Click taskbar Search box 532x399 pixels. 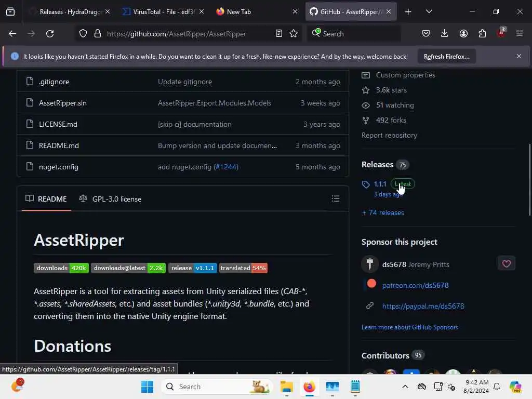click(x=217, y=387)
